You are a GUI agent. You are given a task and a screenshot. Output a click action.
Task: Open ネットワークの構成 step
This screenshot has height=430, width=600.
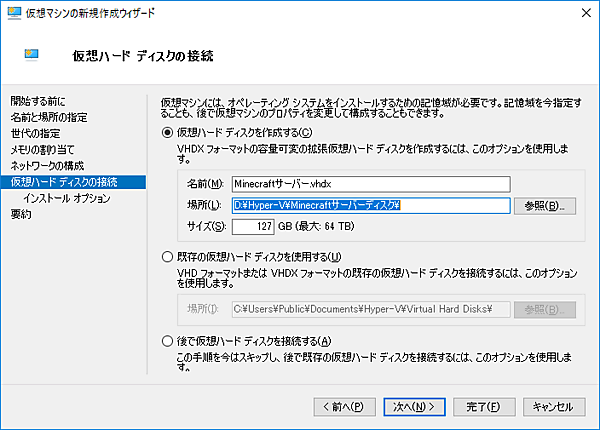(48, 165)
